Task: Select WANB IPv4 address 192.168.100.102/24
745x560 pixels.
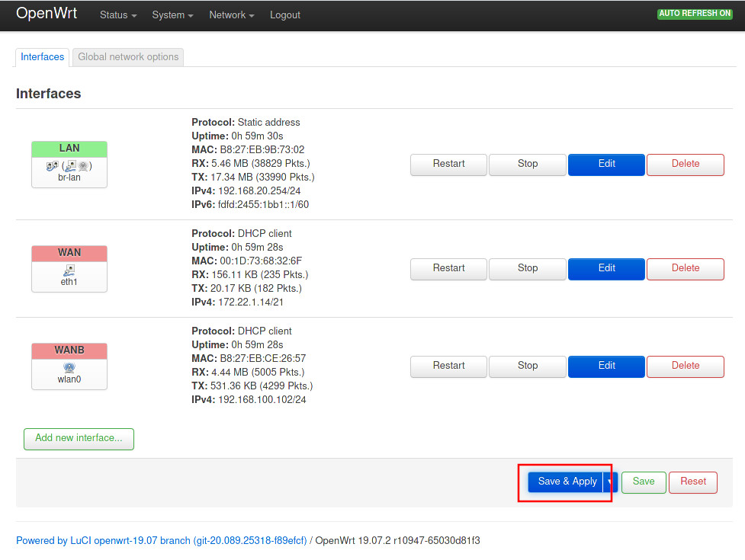Action: pos(262,399)
